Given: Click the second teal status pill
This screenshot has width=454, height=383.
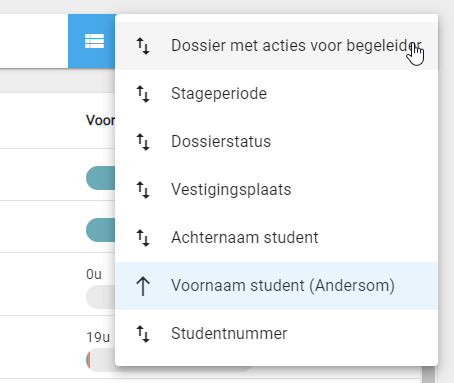Looking at the screenshot, I should (101, 230).
